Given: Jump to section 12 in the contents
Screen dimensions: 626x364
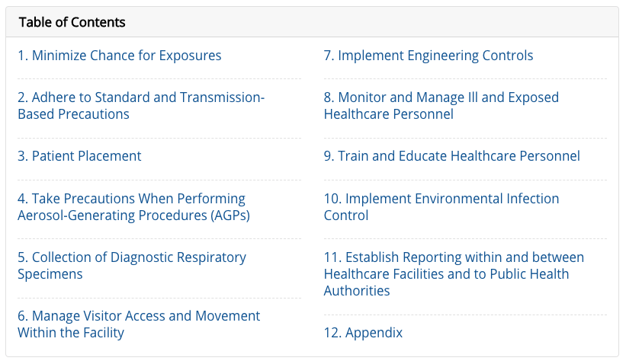Looking at the screenshot, I should click(x=363, y=333).
